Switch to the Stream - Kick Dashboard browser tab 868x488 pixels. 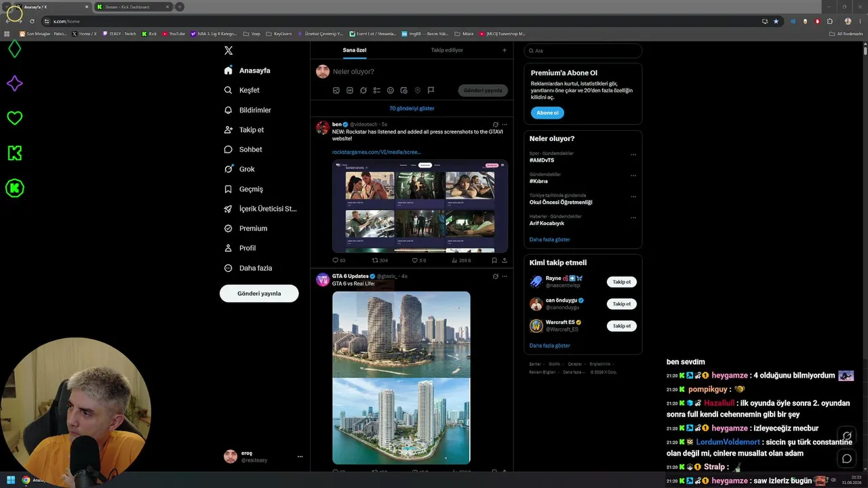[x=133, y=7]
